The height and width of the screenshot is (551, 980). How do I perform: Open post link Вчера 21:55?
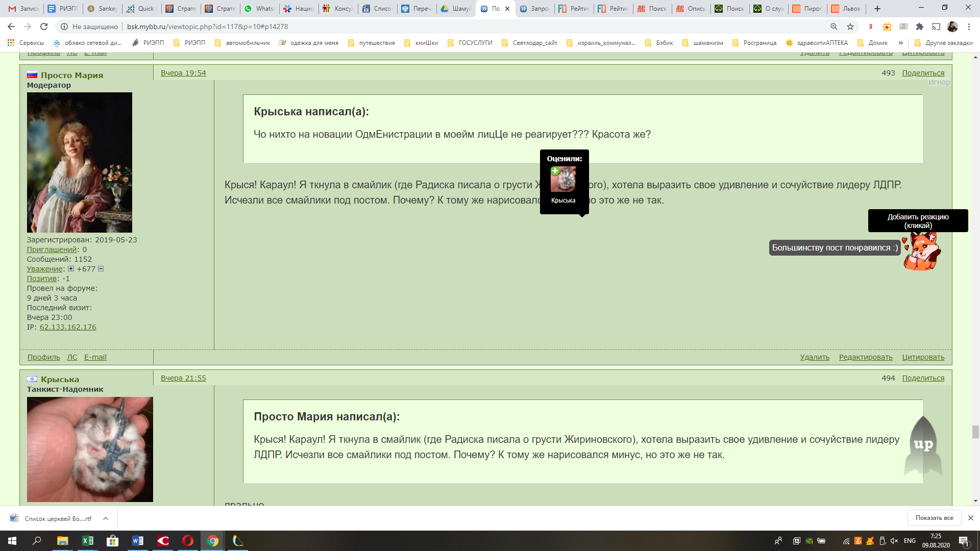tap(183, 378)
